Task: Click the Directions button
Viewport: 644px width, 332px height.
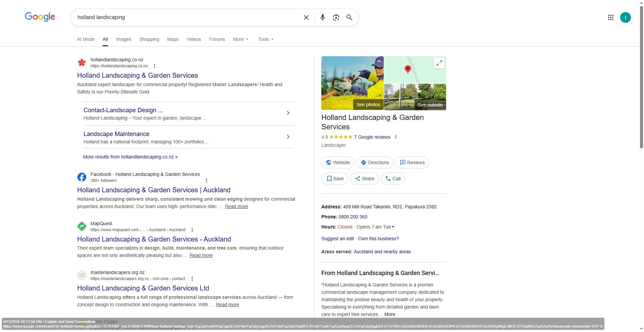Action: coord(375,162)
